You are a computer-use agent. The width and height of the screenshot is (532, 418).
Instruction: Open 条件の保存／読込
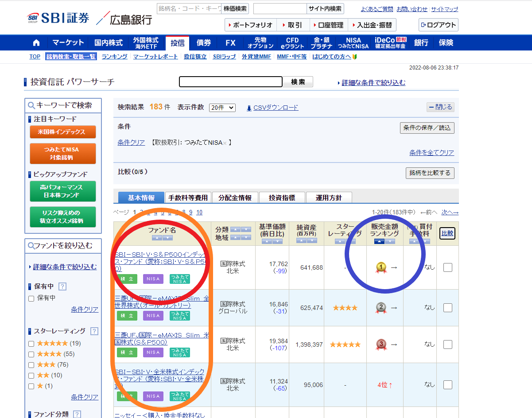tap(427, 128)
